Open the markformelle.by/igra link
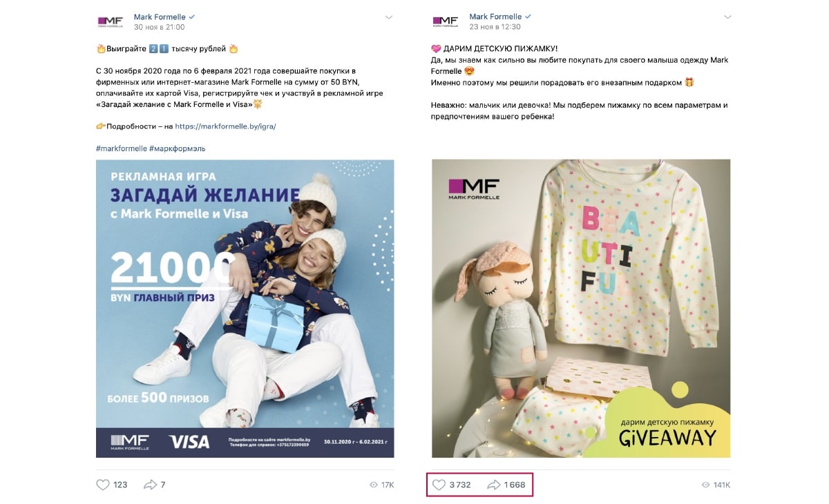 [225, 126]
